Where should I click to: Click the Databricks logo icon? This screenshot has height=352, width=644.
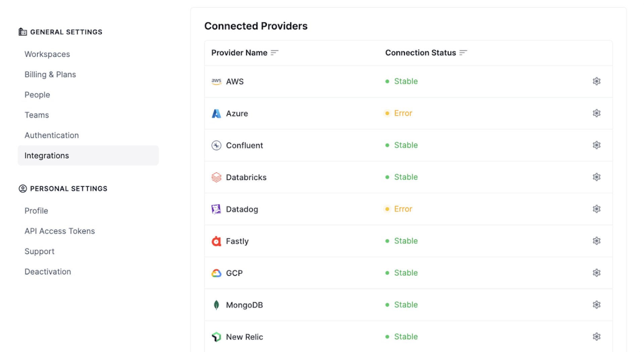216,177
